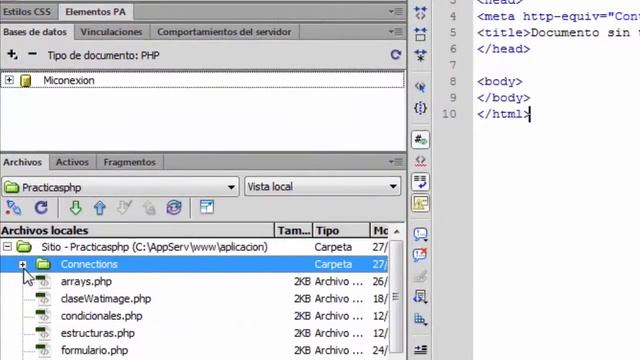The height and width of the screenshot is (360, 640).
Task: Toggle syntax error alerts in info bar
Action: 420,203
